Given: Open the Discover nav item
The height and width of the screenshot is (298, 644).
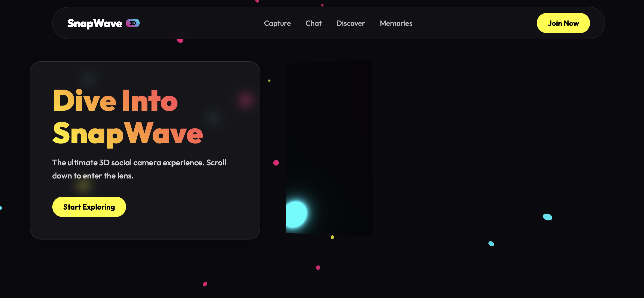Looking at the screenshot, I should pyautogui.click(x=351, y=23).
